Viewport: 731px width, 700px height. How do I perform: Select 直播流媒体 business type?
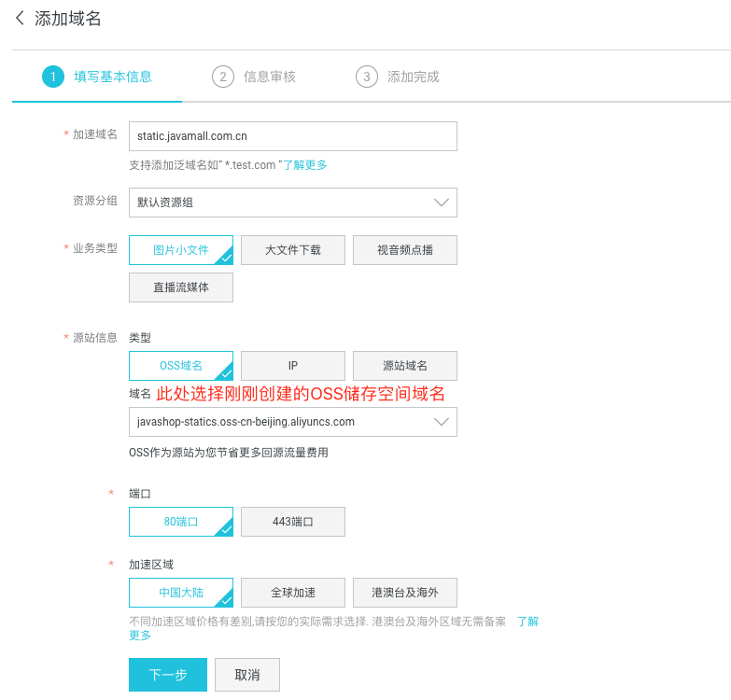point(181,287)
